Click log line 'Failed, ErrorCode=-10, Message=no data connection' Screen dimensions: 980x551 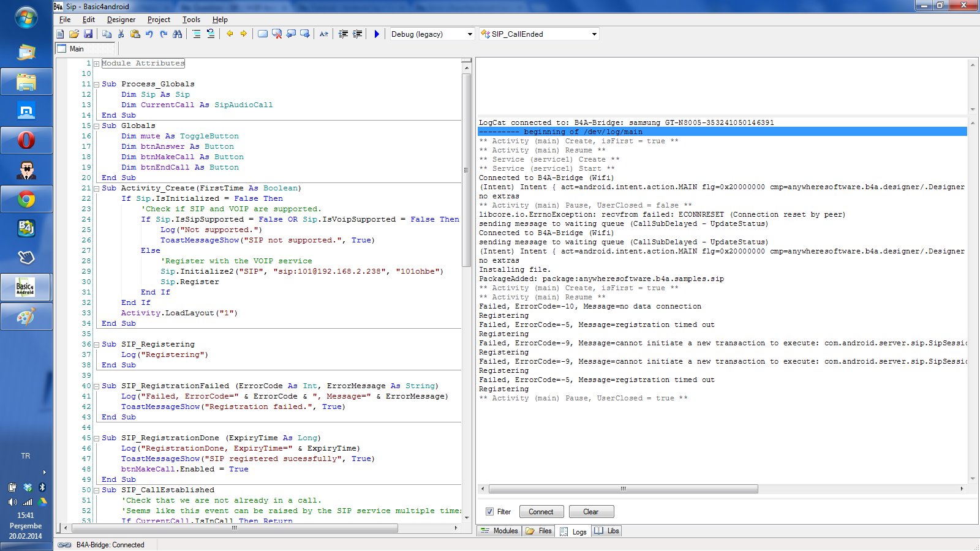click(x=590, y=306)
